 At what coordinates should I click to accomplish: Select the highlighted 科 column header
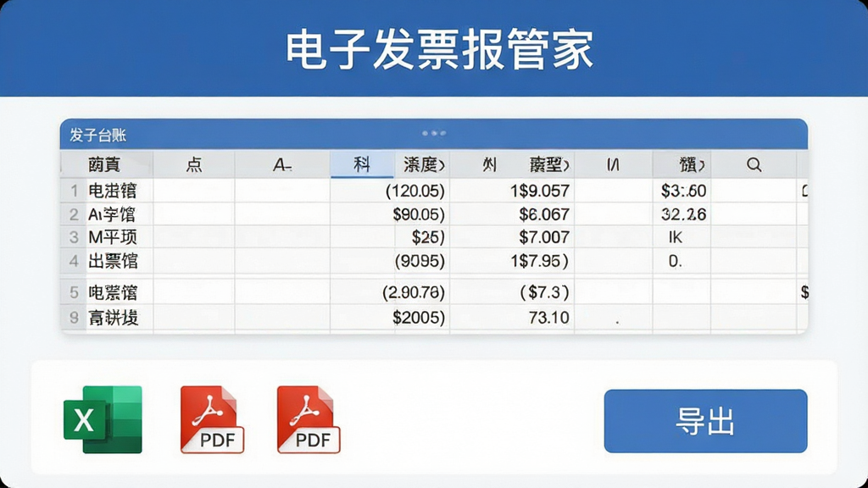pyautogui.click(x=362, y=164)
